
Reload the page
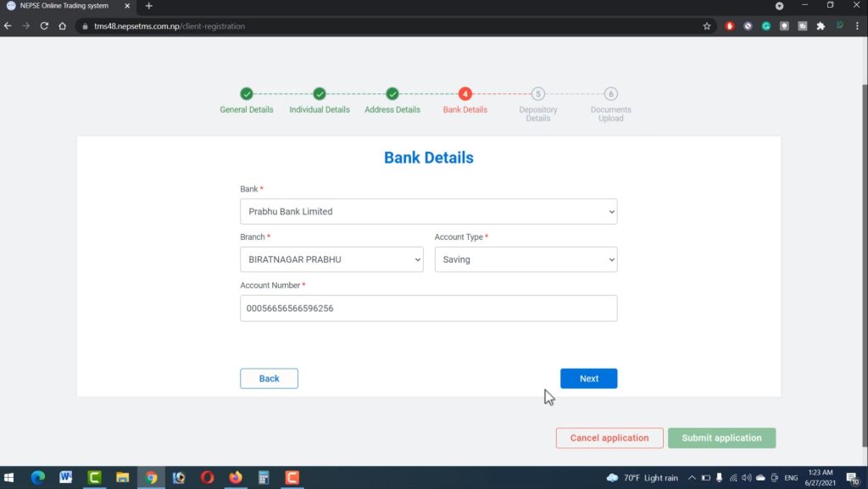tap(44, 26)
